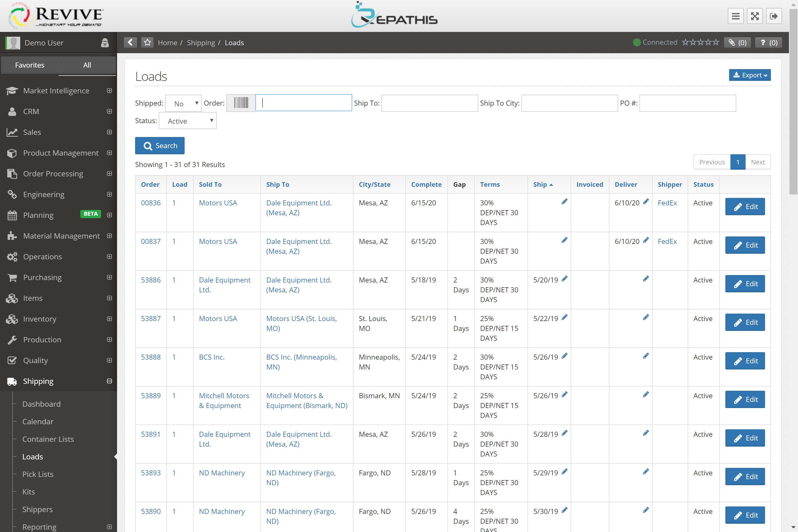
Task: Sort table by Ship column header
Action: click(543, 185)
